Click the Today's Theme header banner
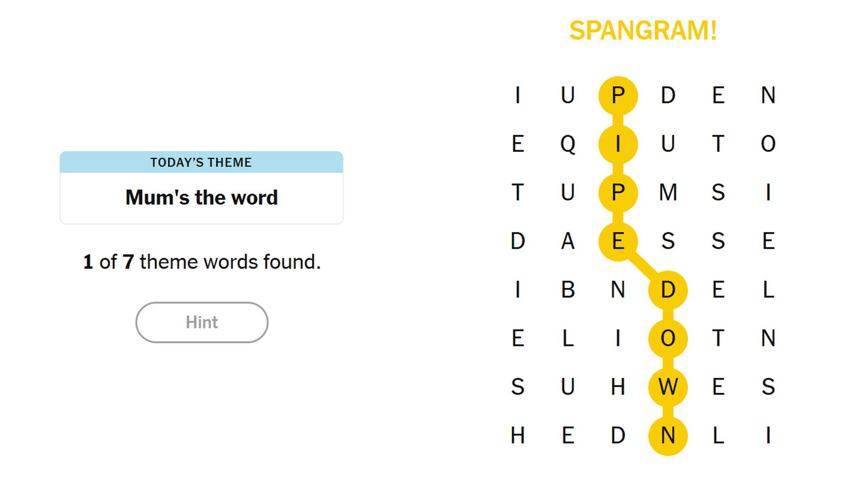The height and width of the screenshot is (488, 868). (201, 162)
